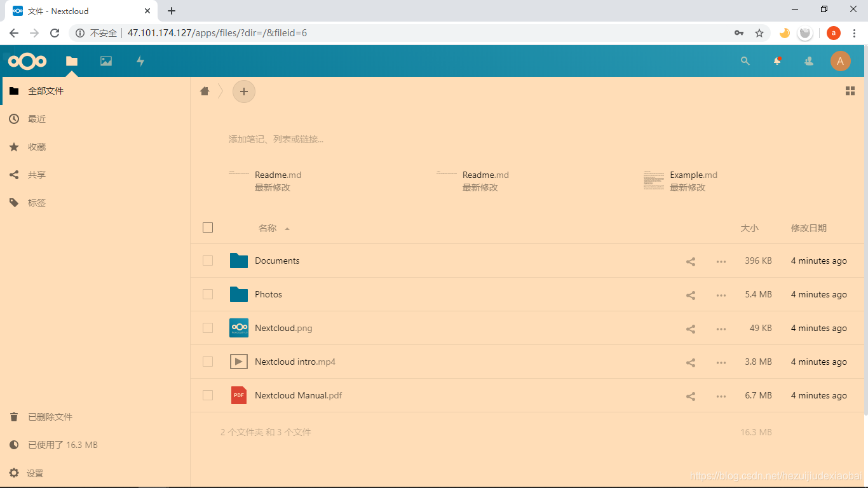868x488 pixels.
Task: Open the notifications bell
Action: point(777,61)
